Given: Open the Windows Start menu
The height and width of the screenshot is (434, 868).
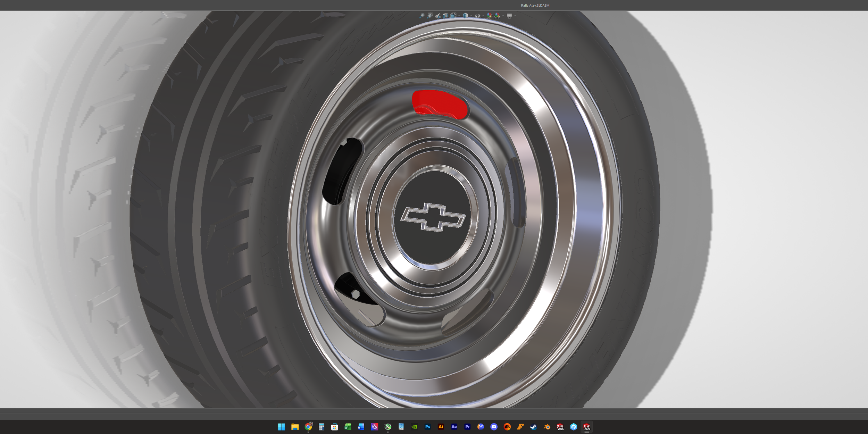Looking at the screenshot, I should pyautogui.click(x=282, y=427).
